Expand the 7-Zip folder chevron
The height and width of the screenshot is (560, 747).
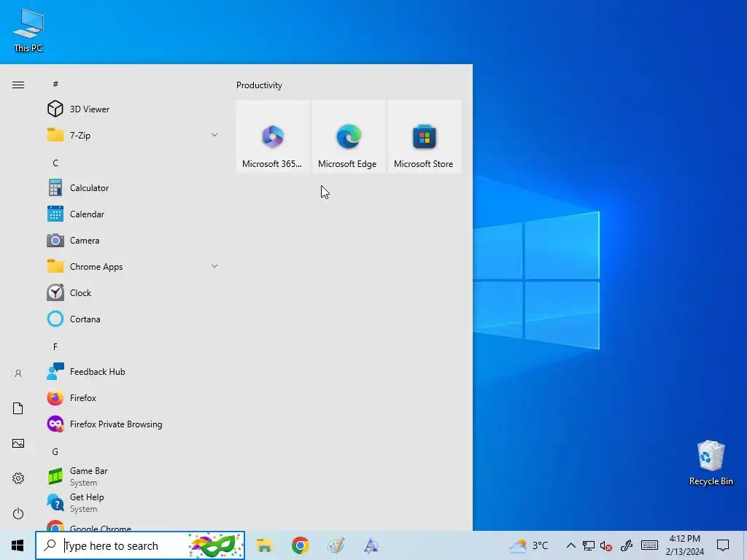tap(214, 135)
